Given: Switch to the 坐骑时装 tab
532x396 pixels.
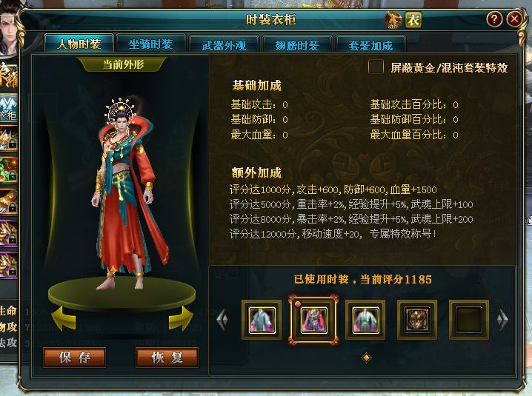Looking at the screenshot, I should [x=150, y=44].
